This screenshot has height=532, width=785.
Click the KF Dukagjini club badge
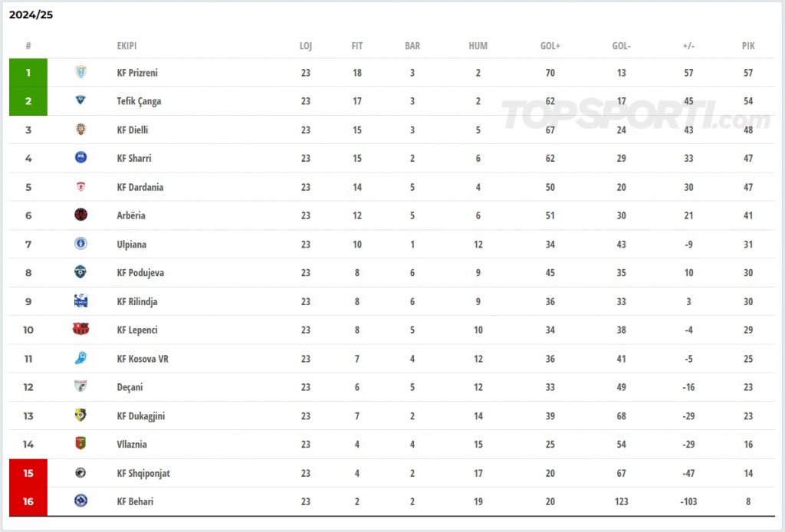pos(80,415)
